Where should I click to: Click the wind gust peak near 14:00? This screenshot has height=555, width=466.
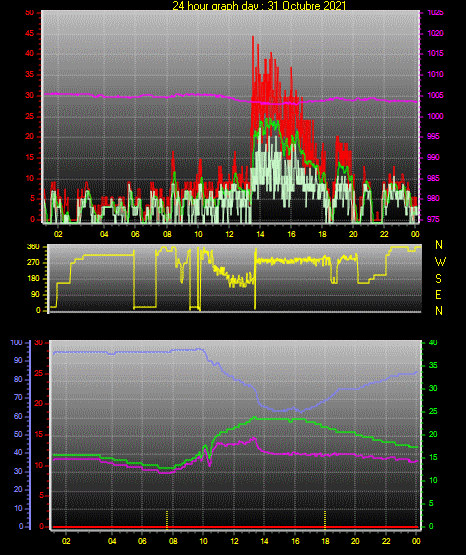tap(253, 37)
